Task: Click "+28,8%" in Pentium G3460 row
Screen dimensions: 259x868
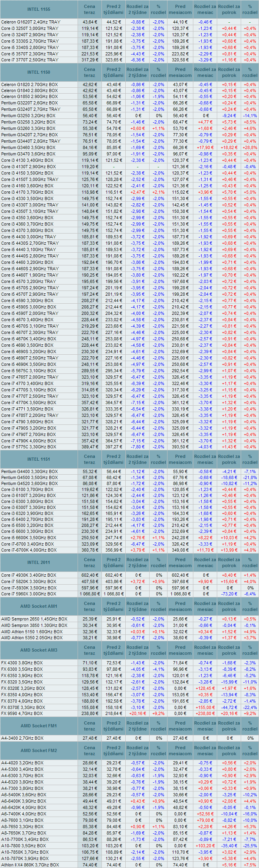Action: (250, 147)
